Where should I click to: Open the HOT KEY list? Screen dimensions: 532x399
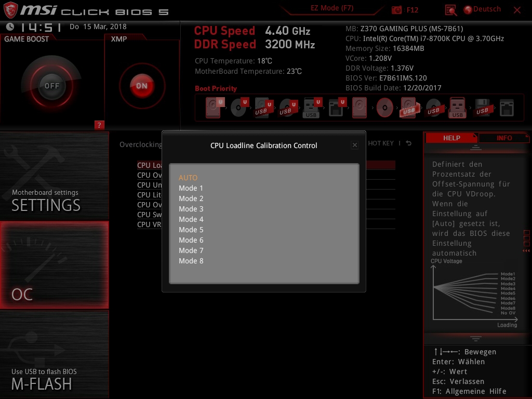(x=381, y=143)
